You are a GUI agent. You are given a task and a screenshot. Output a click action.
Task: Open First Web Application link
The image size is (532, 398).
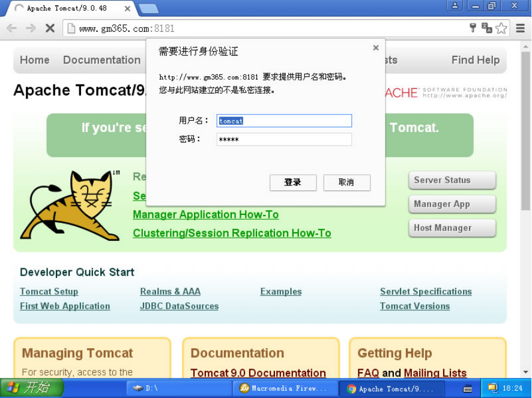[65, 306]
